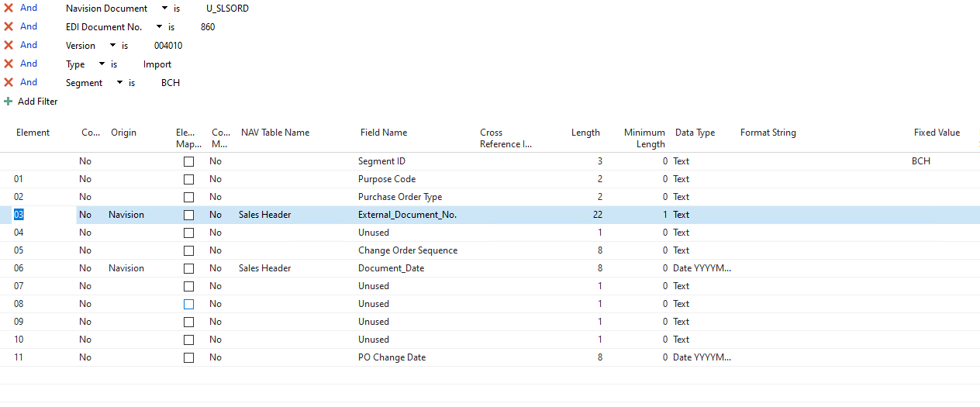The width and height of the screenshot is (980, 407).
Task: Click the Data Type column header
Action: [x=695, y=133]
